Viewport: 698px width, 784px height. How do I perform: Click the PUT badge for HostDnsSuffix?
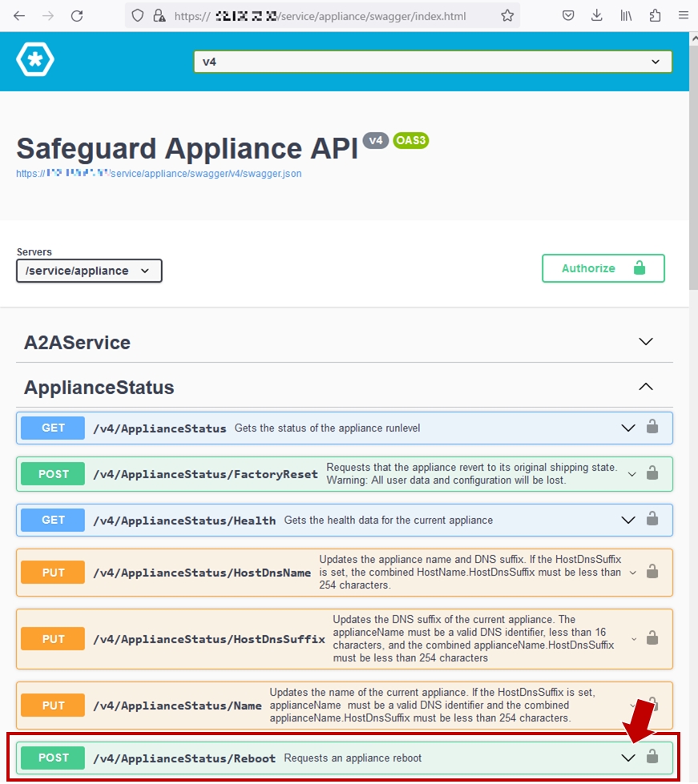point(53,639)
